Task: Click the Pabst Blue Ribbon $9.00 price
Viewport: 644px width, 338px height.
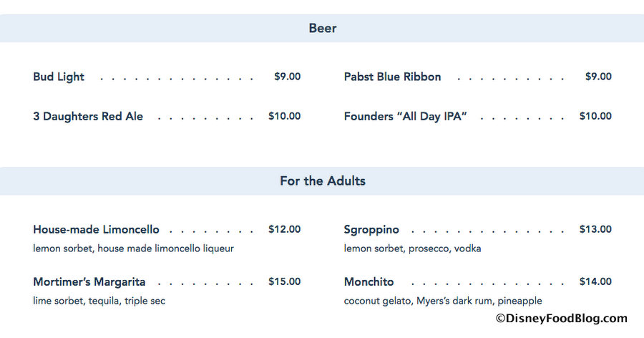Action: coord(598,77)
